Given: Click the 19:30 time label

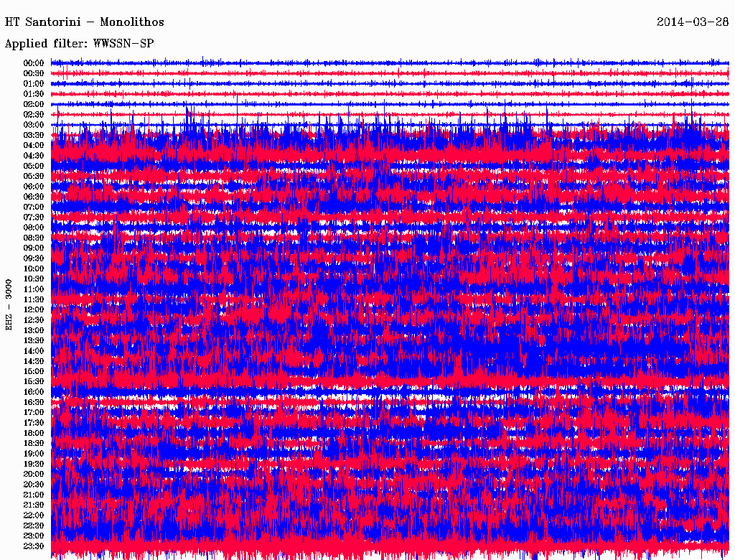Looking at the screenshot, I should (34, 464).
